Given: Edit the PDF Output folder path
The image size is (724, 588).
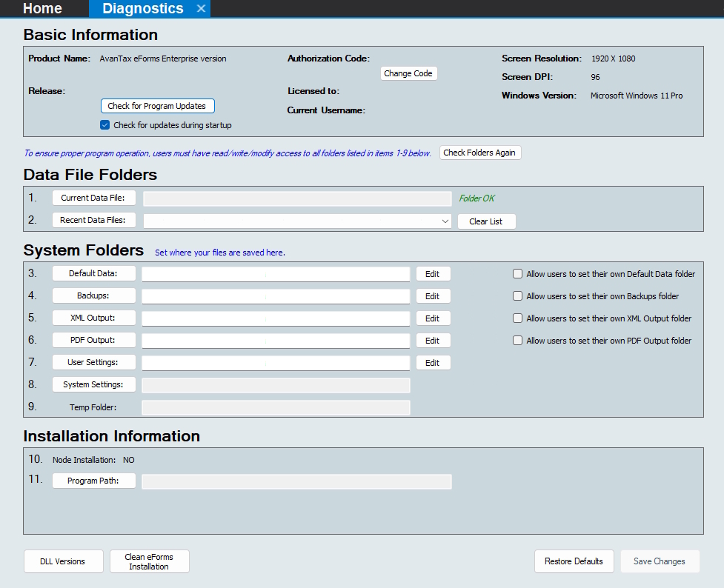Looking at the screenshot, I should point(433,341).
